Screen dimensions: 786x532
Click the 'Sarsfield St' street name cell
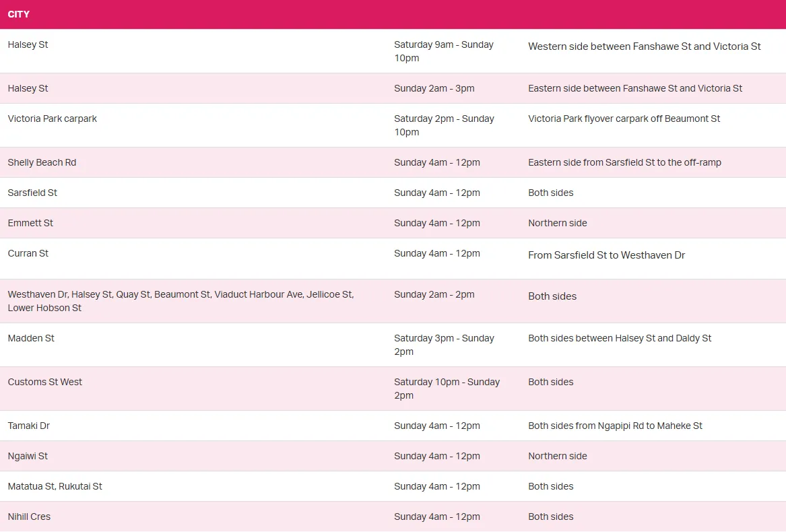pyautogui.click(x=32, y=193)
